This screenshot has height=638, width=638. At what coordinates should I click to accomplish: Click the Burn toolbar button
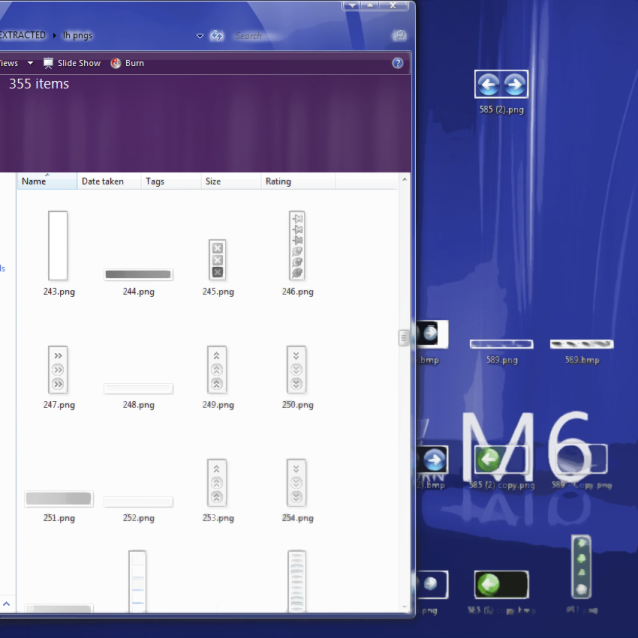tap(127, 63)
